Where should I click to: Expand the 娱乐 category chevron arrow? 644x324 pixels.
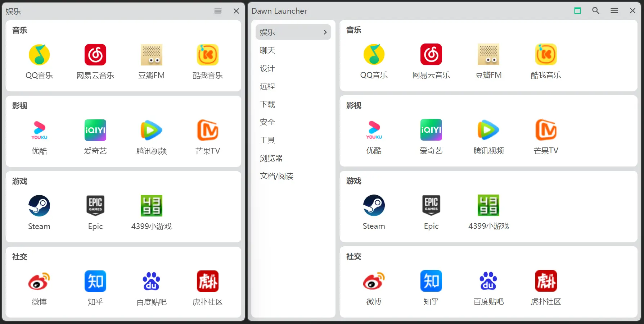click(x=325, y=32)
